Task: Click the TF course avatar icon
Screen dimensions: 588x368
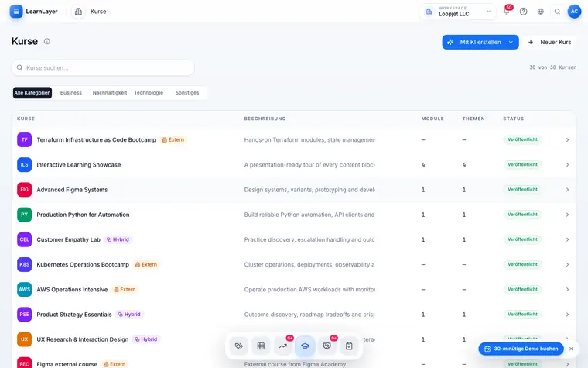Action: click(x=25, y=139)
